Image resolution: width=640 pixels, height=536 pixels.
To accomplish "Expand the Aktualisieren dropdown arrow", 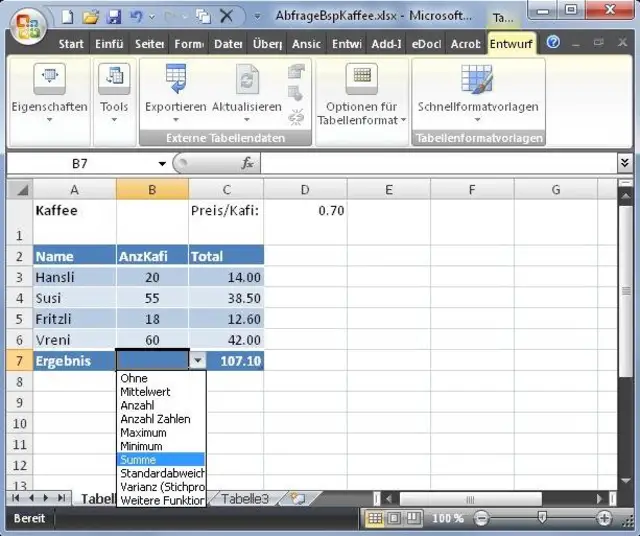I will (x=247, y=120).
